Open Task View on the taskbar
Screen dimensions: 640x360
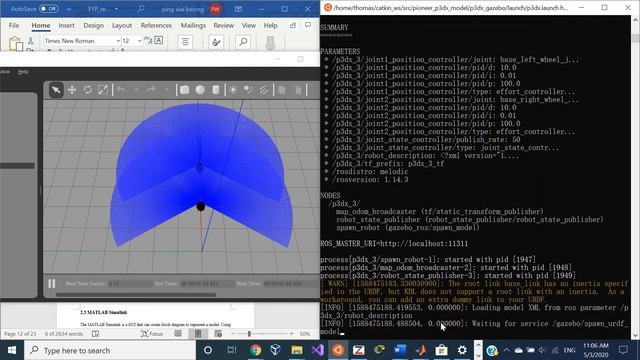point(231,350)
